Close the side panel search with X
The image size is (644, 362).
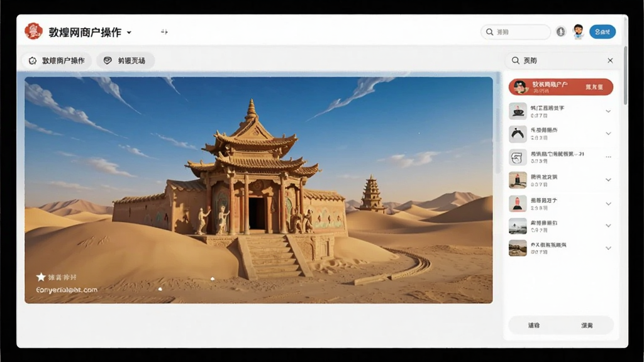610,60
